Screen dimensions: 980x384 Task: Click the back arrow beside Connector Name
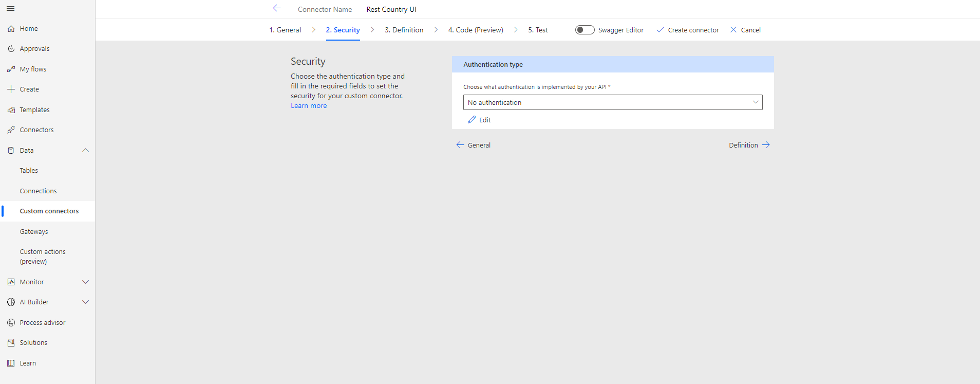[277, 8]
